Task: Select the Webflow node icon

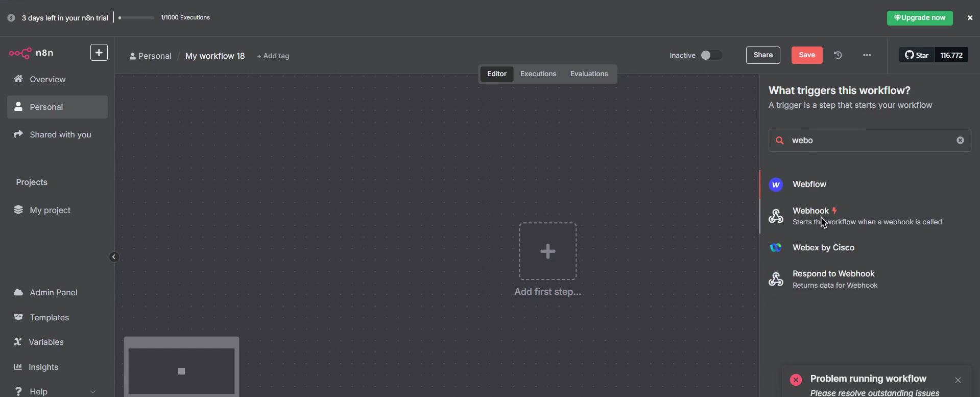Action: (x=776, y=184)
